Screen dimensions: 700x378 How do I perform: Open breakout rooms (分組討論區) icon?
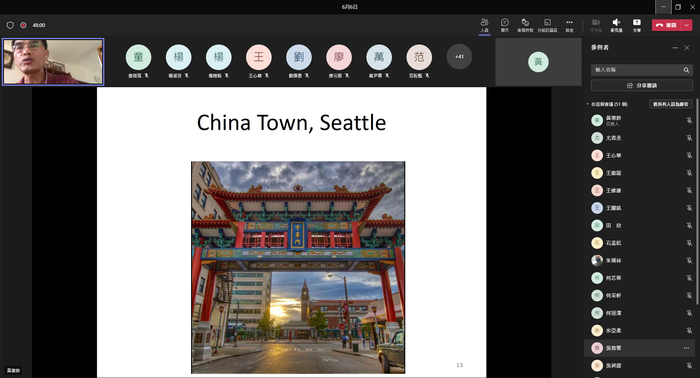547,25
